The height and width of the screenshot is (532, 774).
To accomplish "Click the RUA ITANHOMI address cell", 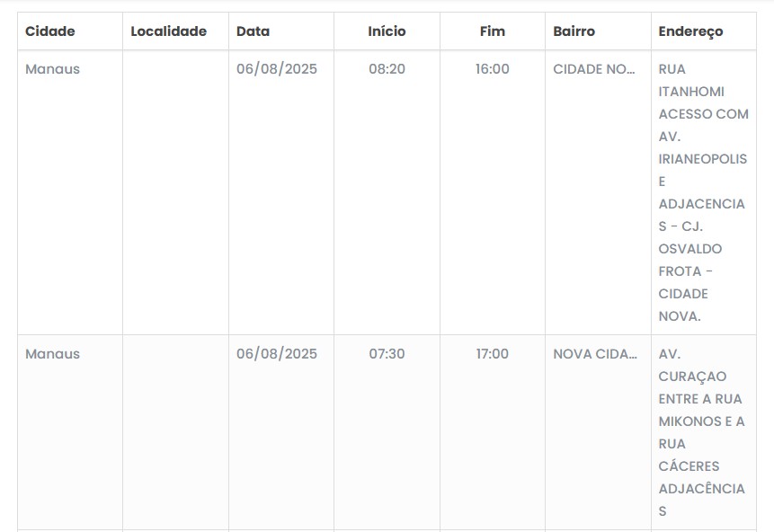I will pos(703,192).
